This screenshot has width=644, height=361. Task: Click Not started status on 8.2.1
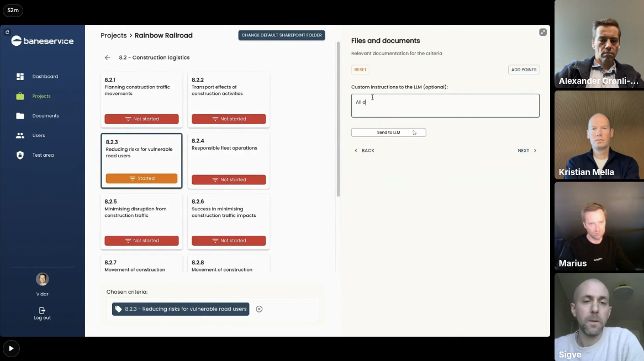pyautogui.click(x=142, y=119)
